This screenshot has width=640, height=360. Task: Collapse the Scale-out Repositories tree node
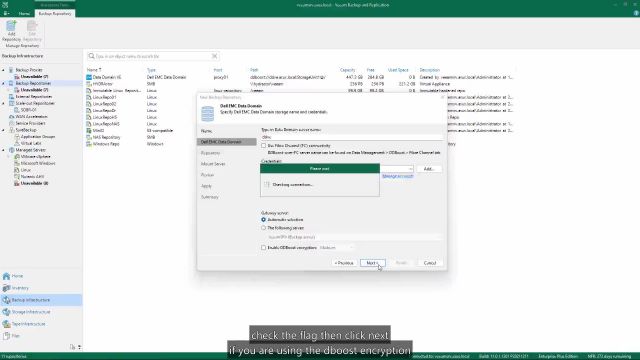[x=4, y=103]
